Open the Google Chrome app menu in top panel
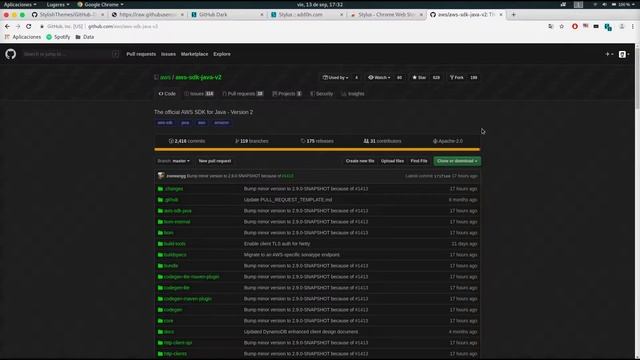 tap(100, 4)
